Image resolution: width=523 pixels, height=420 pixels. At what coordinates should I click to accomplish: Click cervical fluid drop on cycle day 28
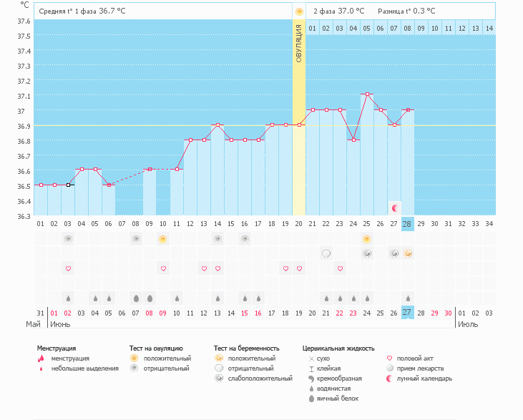click(408, 298)
